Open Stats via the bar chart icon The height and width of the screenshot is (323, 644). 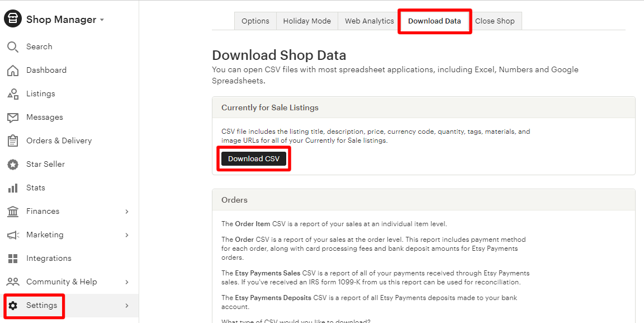pyautogui.click(x=13, y=188)
